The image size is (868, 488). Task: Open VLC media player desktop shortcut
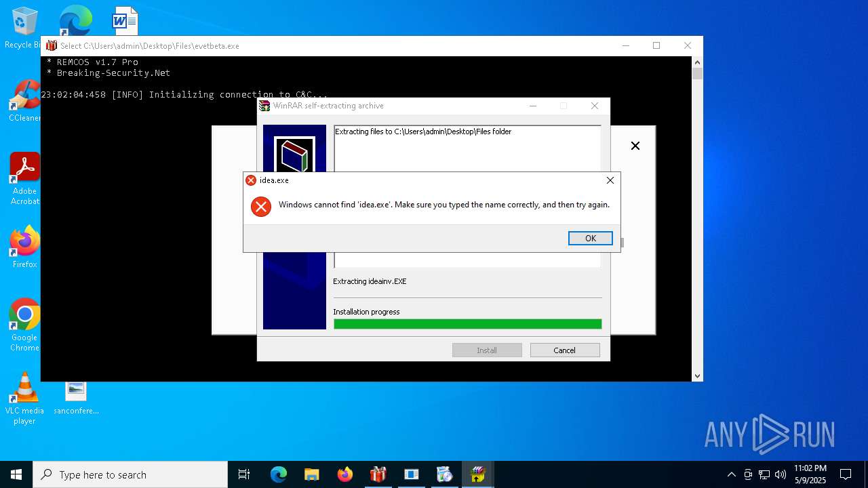pyautogui.click(x=24, y=399)
